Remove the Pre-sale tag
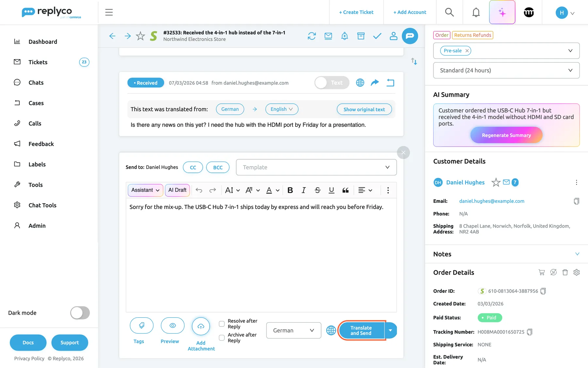Screen dimensions: 588x368 click(467, 51)
